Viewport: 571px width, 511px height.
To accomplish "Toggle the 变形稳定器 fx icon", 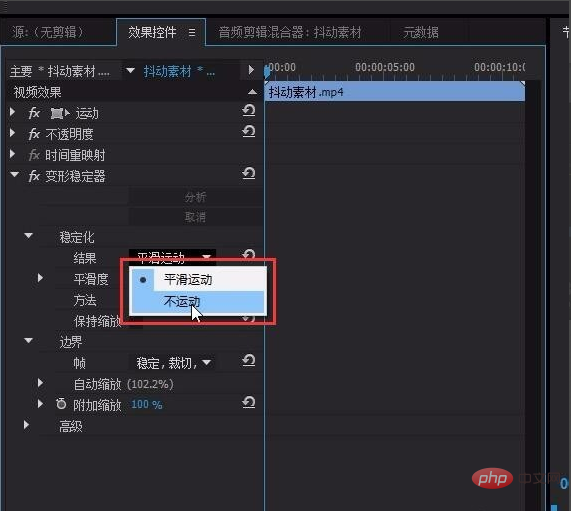I will [x=34, y=176].
